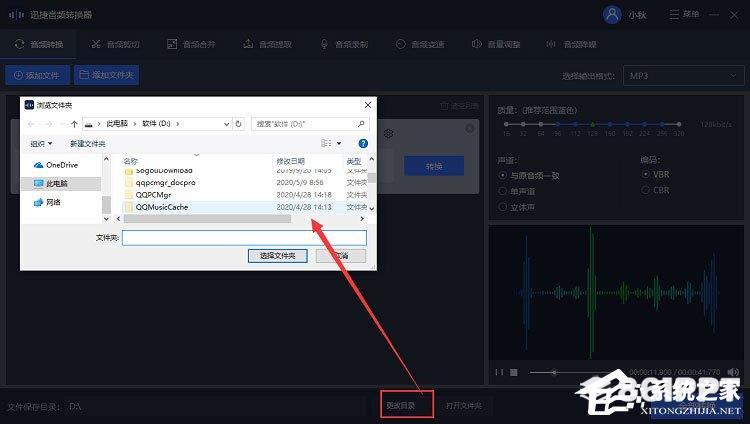Open the 组织 dropdown menu

click(41, 144)
